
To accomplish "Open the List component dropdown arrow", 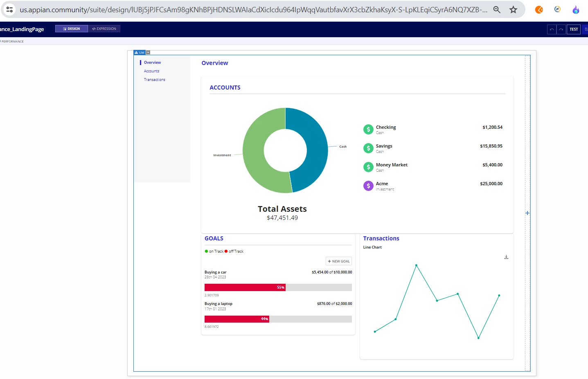I will tap(148, 52).
